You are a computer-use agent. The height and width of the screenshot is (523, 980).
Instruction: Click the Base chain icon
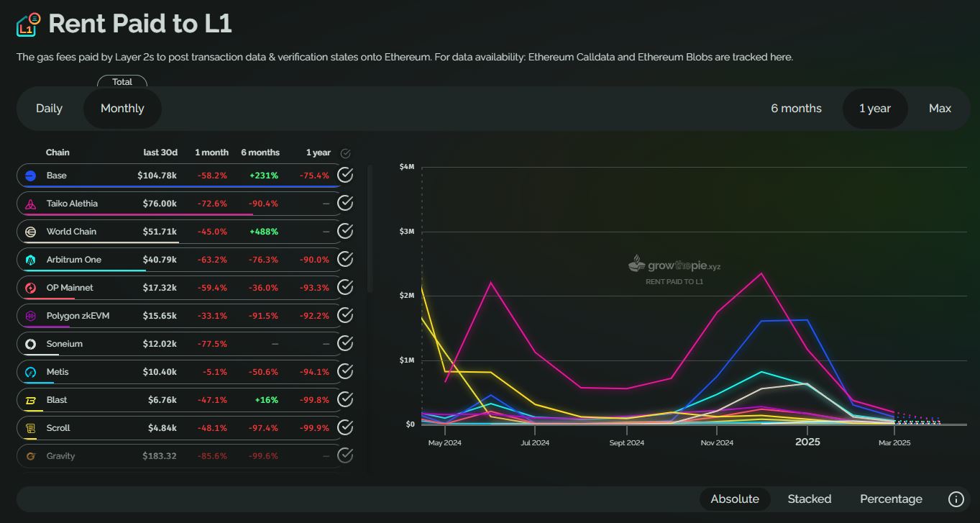point(29,175)
